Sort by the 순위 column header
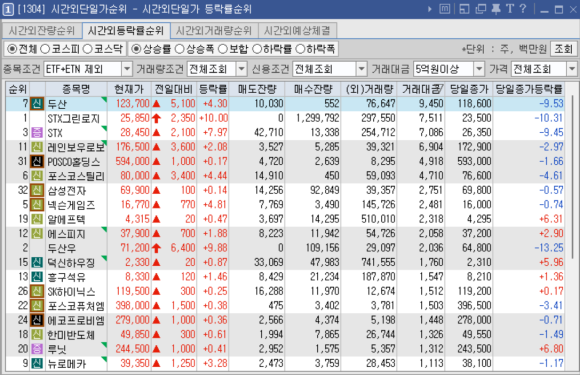580x375 pixels. tap(18, 89)
